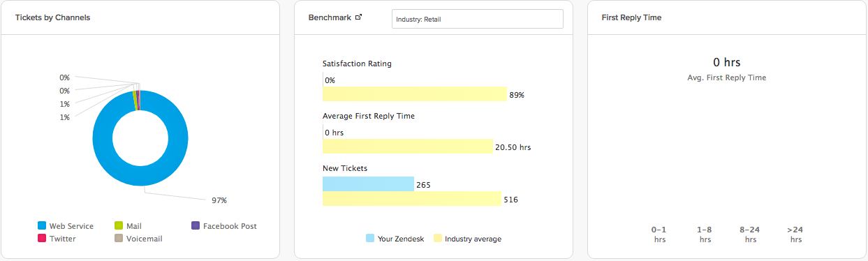
Task: Toggle Mail legend swatch
Action: click(119, 226)
